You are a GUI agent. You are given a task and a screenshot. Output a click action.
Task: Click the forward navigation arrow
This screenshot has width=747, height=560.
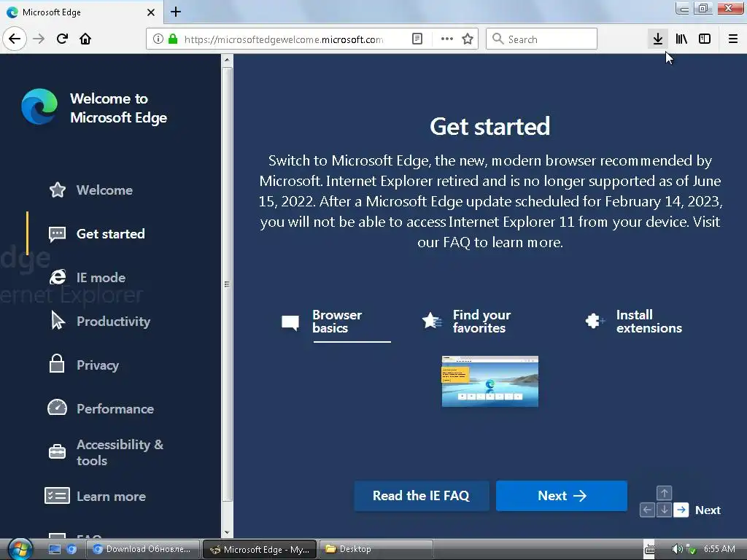[39, 39]
